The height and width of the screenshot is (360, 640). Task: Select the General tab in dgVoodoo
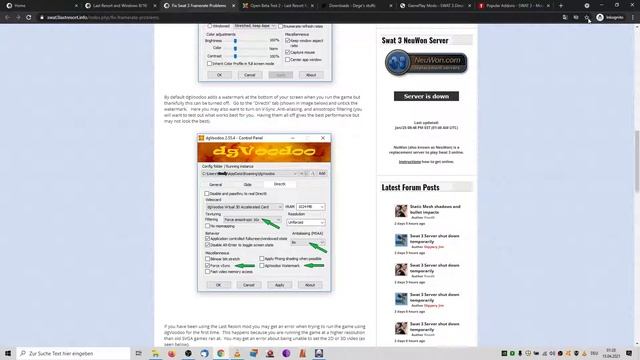(216, 184)
